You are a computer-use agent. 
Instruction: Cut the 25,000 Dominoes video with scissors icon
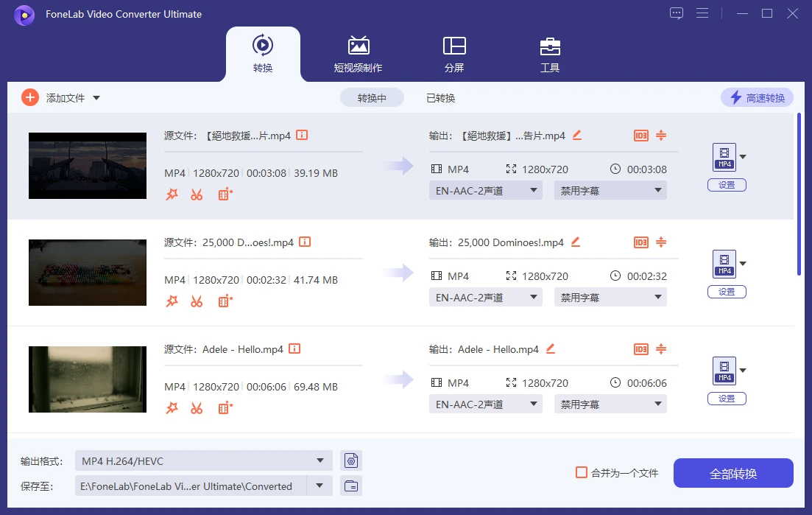tap(196, 301)
